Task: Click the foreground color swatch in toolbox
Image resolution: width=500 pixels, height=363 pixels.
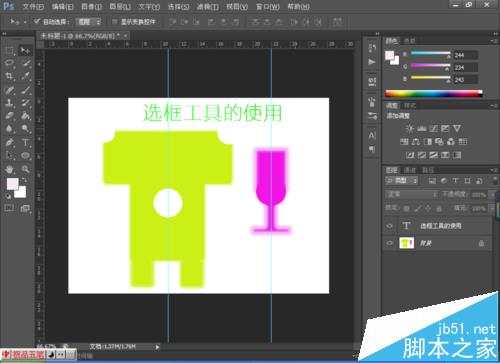Action: (x=12, y=184)
